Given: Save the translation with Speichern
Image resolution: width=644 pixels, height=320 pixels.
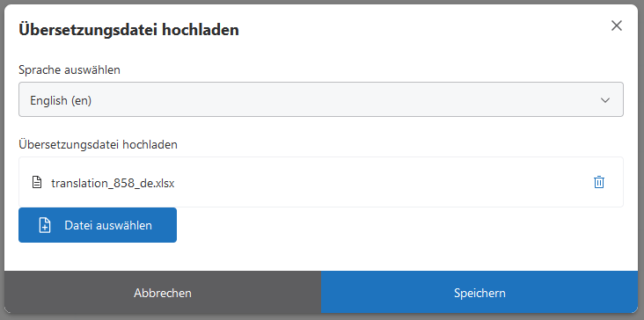Looking at the screenshot, I should tap(479, 293).
